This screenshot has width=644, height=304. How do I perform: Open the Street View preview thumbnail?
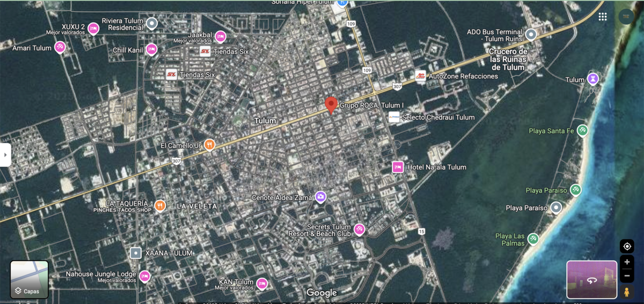pyautogui.click(x=591, y=279)
